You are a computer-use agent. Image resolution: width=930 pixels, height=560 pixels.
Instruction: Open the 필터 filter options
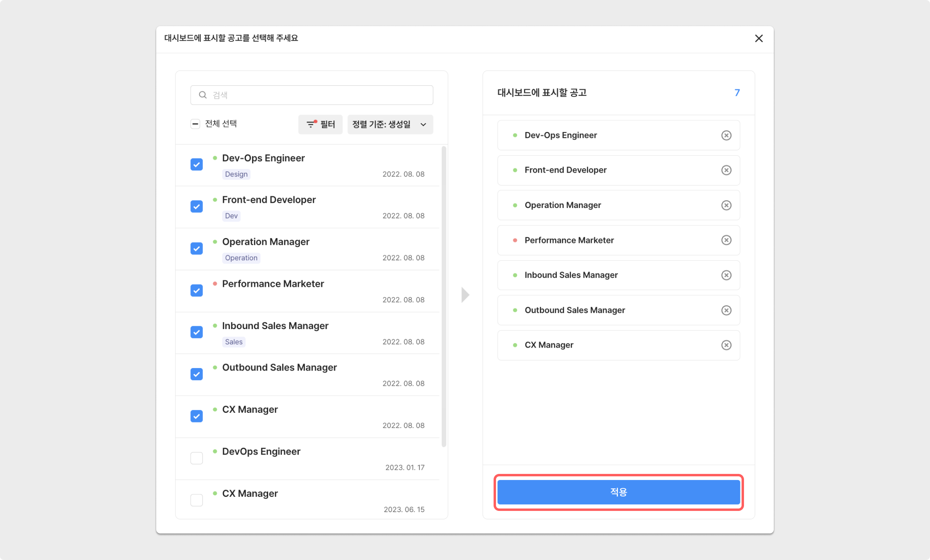pyautogui.click(x=320, y=124)
